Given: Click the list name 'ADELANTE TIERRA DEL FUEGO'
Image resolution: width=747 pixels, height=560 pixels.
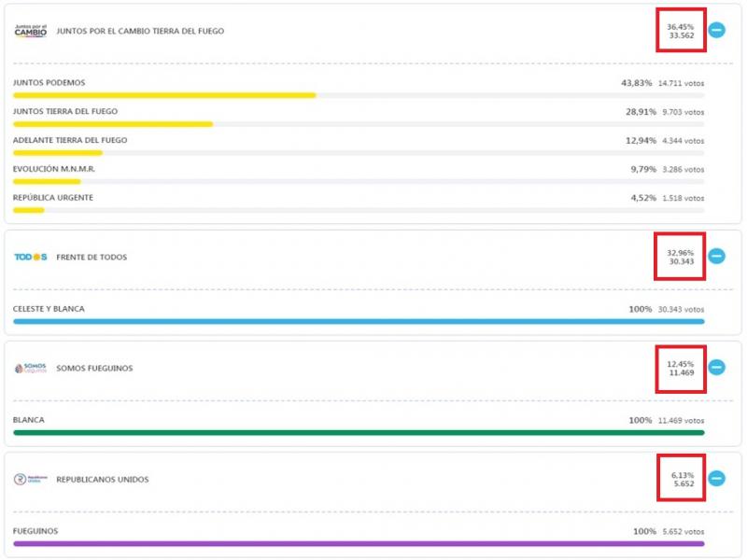Looking at the screenshot, I should pyautogui.click(x=70, y=141).
